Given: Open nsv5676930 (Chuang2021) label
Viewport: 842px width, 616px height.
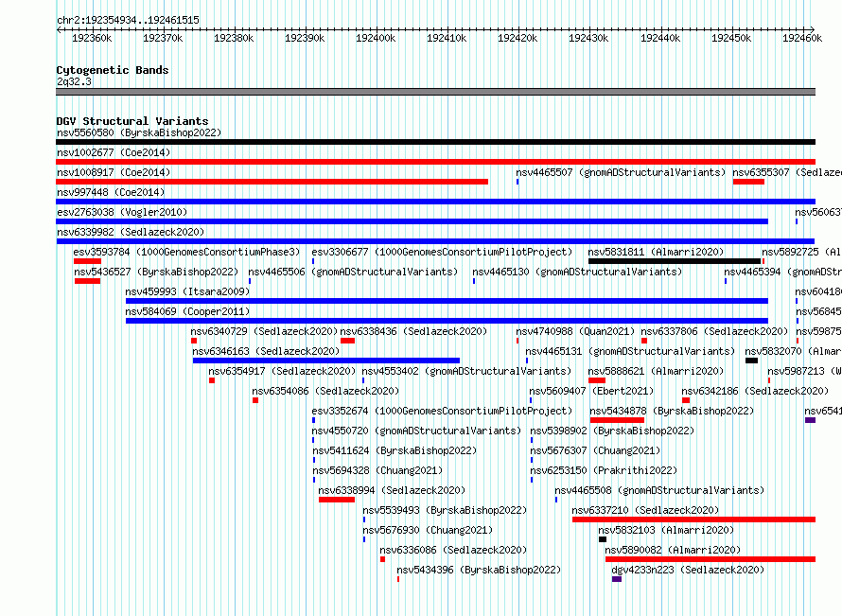Looking at the screenshot, I should (428, 530).
